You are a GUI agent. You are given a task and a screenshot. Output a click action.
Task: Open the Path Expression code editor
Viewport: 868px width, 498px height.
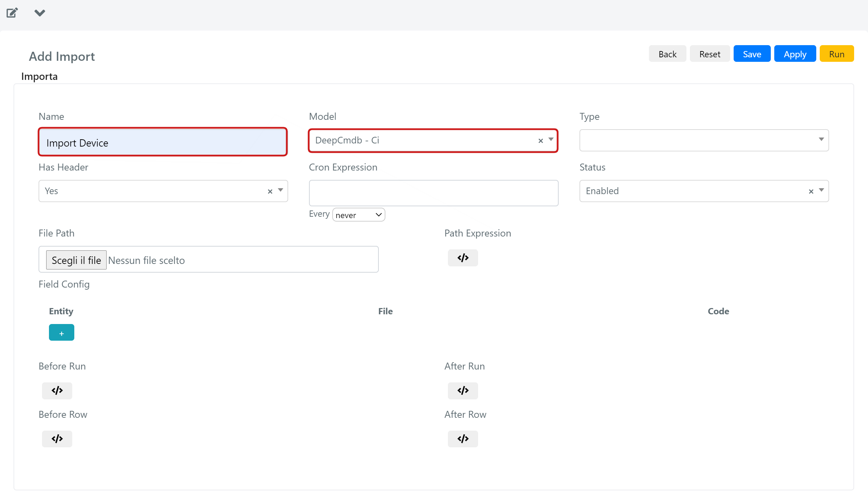coord(463,258)
